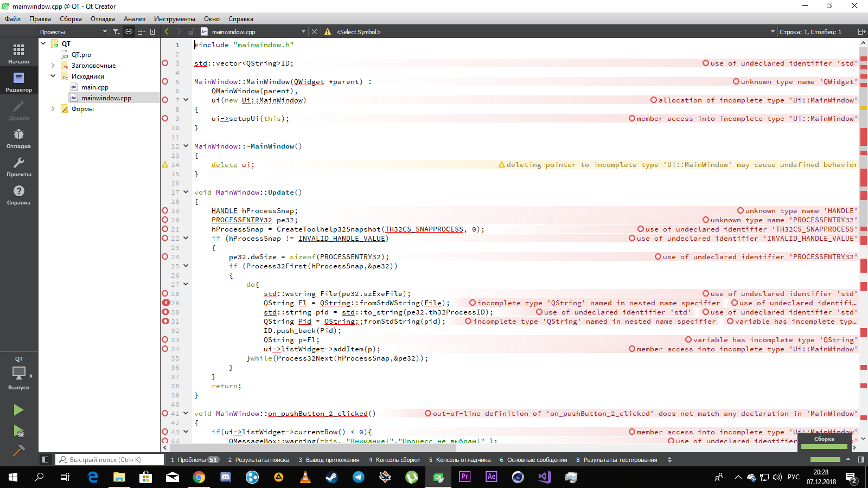Switch to Отладка debug mode
This screenshot has height=488, width=868.
pyautogui.click(x=18, y=138)
